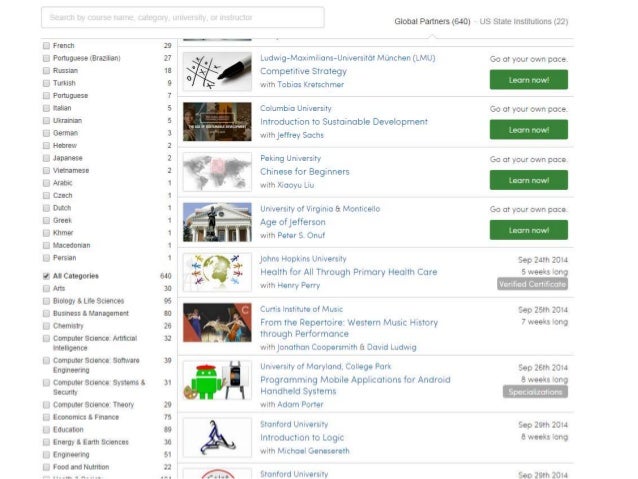This screenshot has width=638, height=479.
Task: Open Western Music History course thumbnail
Action: pos(217,322)
